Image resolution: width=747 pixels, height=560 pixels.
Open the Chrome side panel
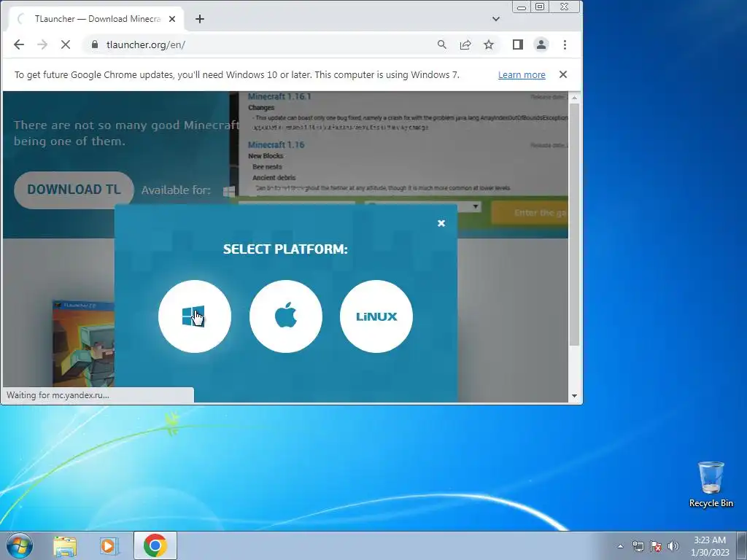(x=517, y=44)
